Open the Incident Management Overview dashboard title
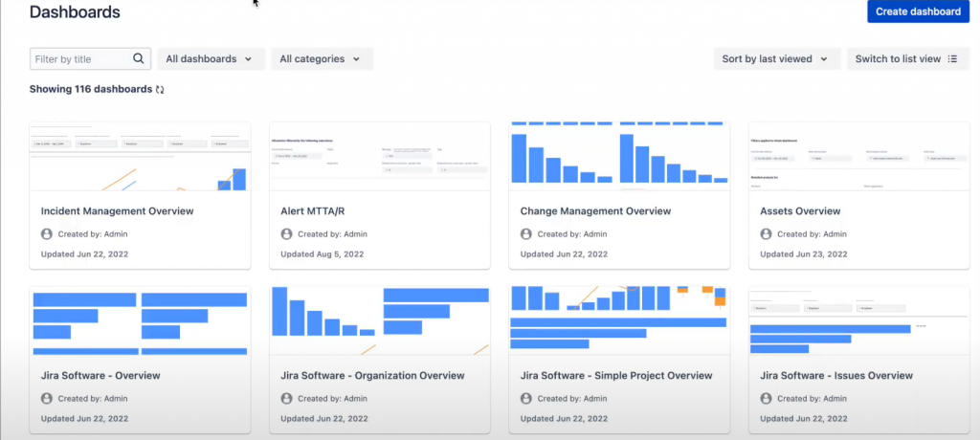 pyautogui.click(x=117, y=211)
